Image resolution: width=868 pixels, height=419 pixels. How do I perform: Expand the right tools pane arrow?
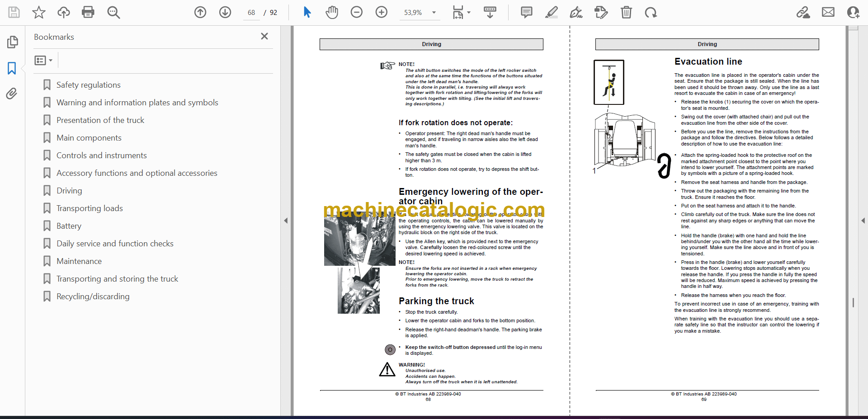(x=863, y=221)
